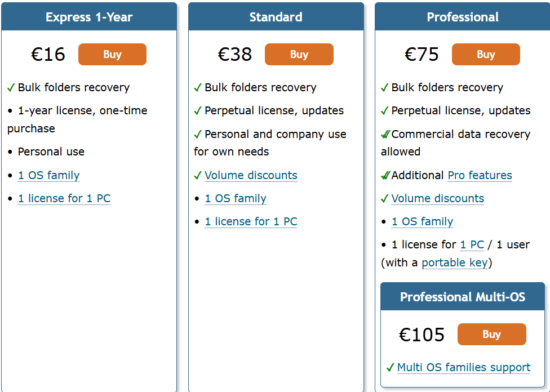Open '1 OS family' link under Professional

tap(422, 221)
